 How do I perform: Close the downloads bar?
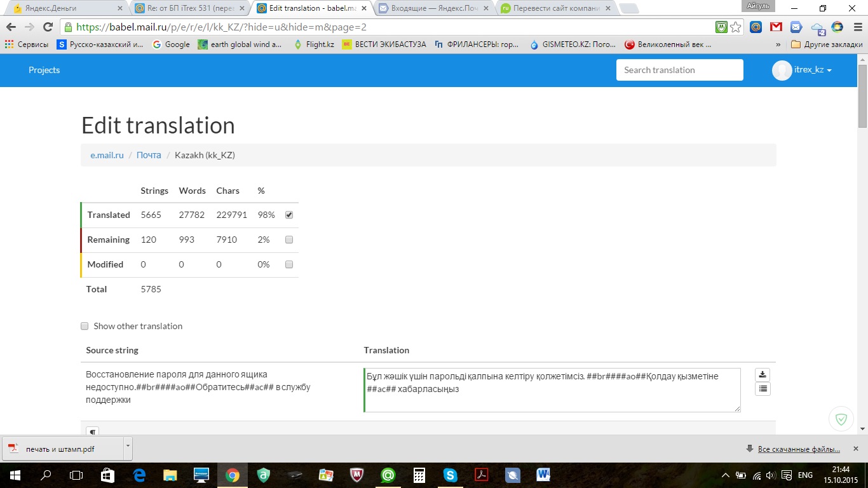[855, 449]
